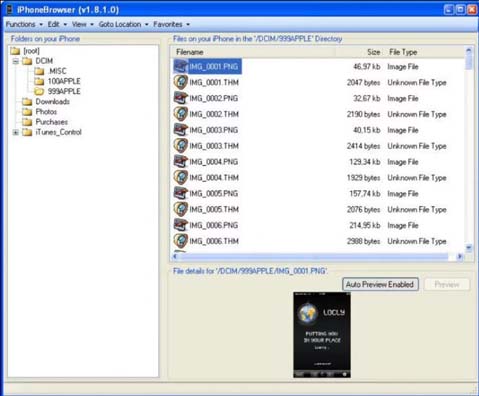Click the 129.34 kb size cell

tap(365, 162)
